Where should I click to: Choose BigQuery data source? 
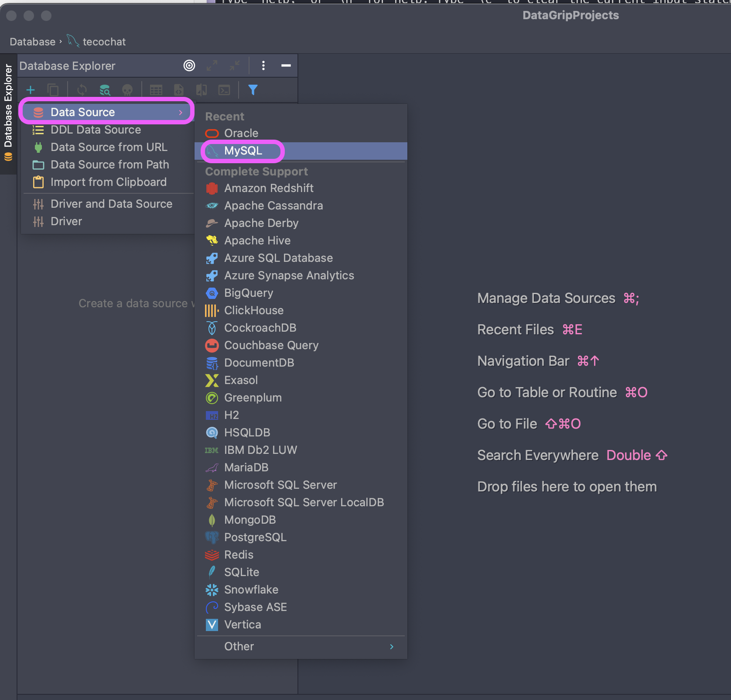click(301, 293)
